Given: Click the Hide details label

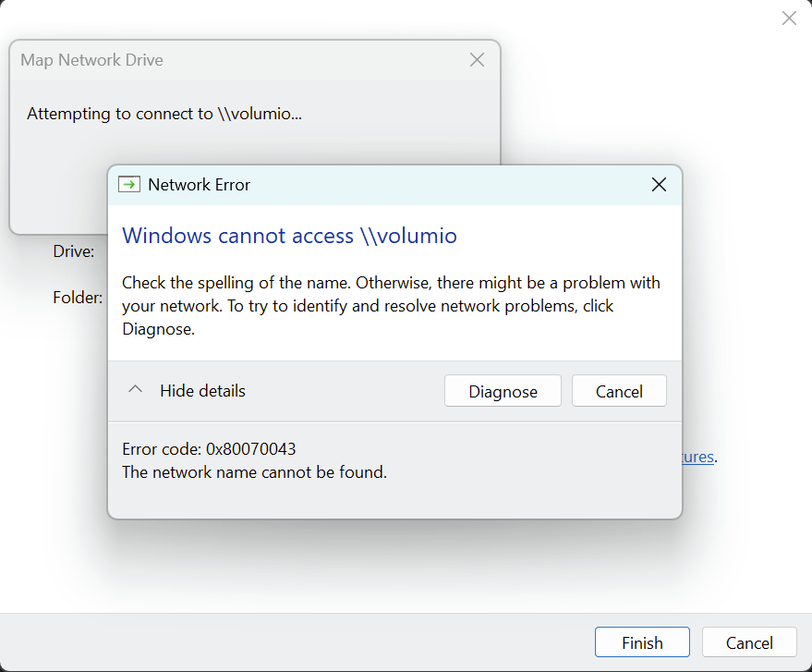Looking at the screenshot, I should click(202, 391).
